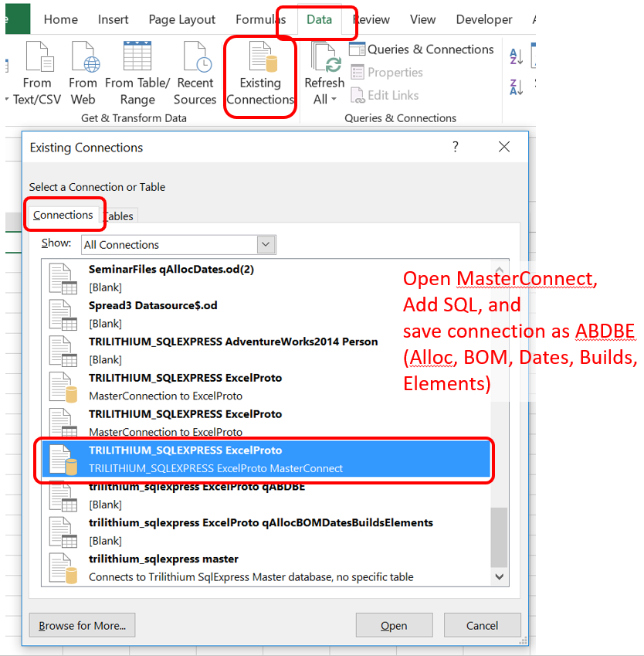Screen dimensions: 644x656
Task: Open Developer ribbon tab
Action: coord(484,19)
